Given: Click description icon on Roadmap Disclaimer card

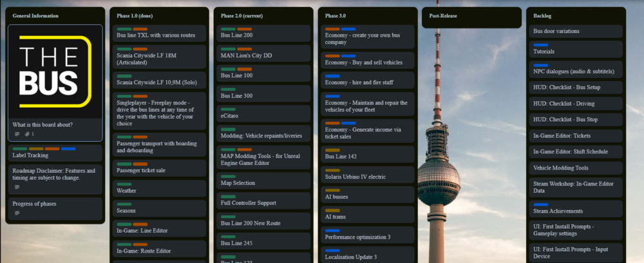Looking at the screenshot, I should pos(17,187).
